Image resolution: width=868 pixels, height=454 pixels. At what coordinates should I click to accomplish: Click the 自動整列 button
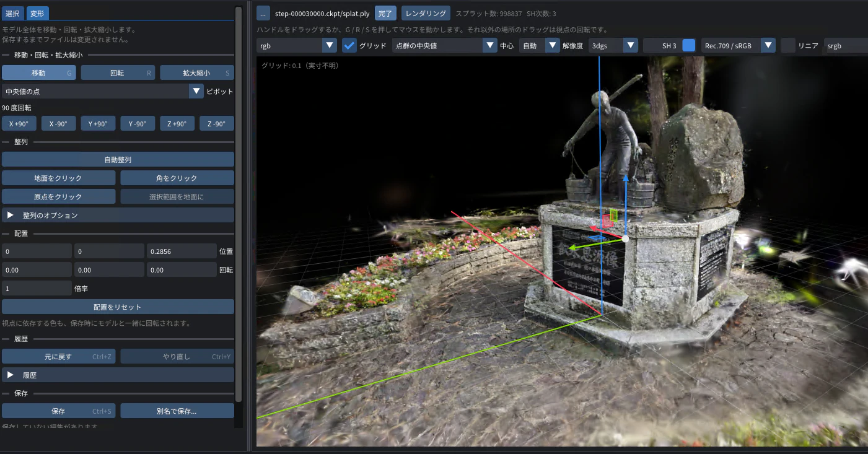118,159
